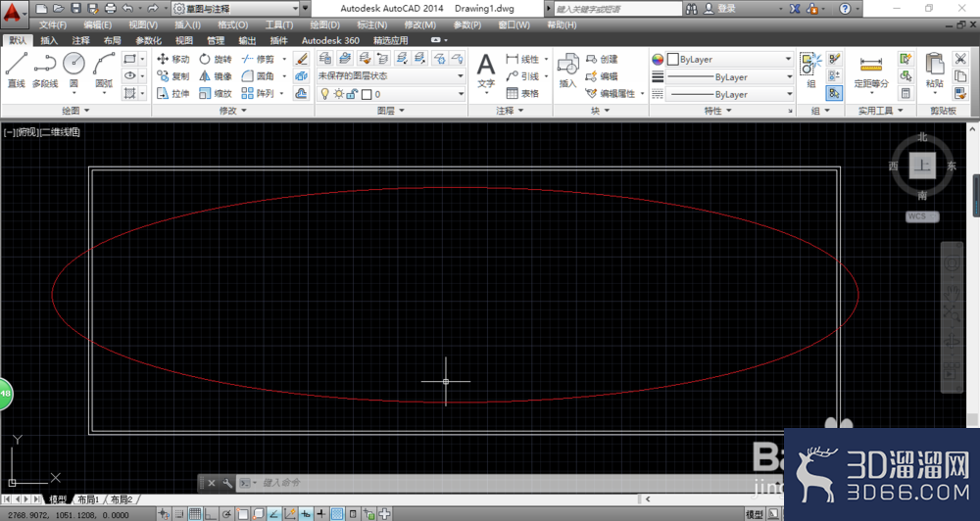Click the color wheel swatch in properties
The image size is (980, 521).
(x=658, y=60)
